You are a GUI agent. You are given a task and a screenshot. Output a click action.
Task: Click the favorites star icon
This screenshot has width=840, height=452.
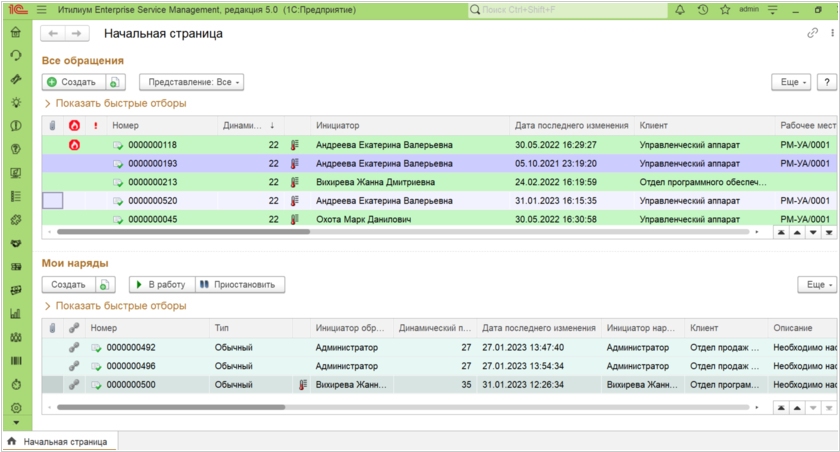coord(723,9)
